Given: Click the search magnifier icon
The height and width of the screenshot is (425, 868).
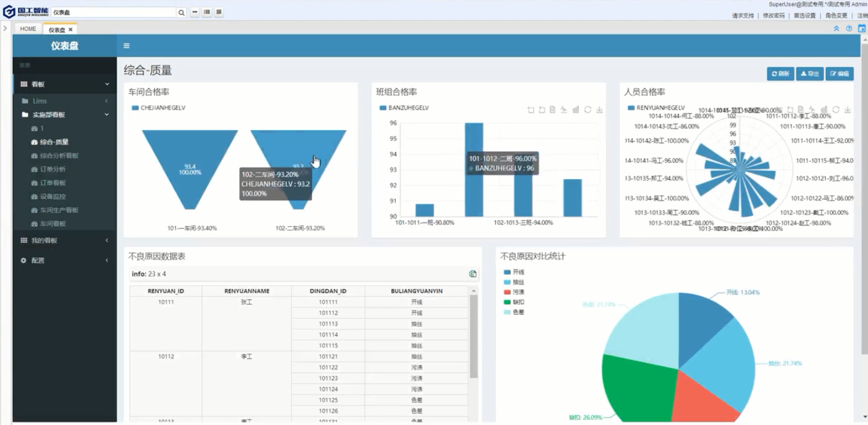Looking at the screenshot, I should [181, 13].
